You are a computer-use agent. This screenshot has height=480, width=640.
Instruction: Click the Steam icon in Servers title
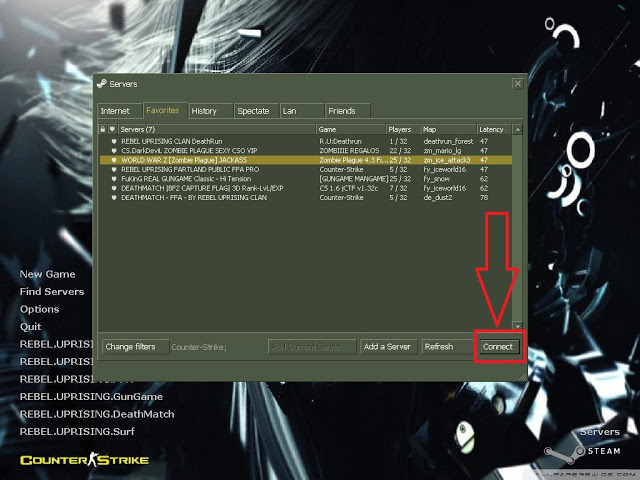point(102,84)
